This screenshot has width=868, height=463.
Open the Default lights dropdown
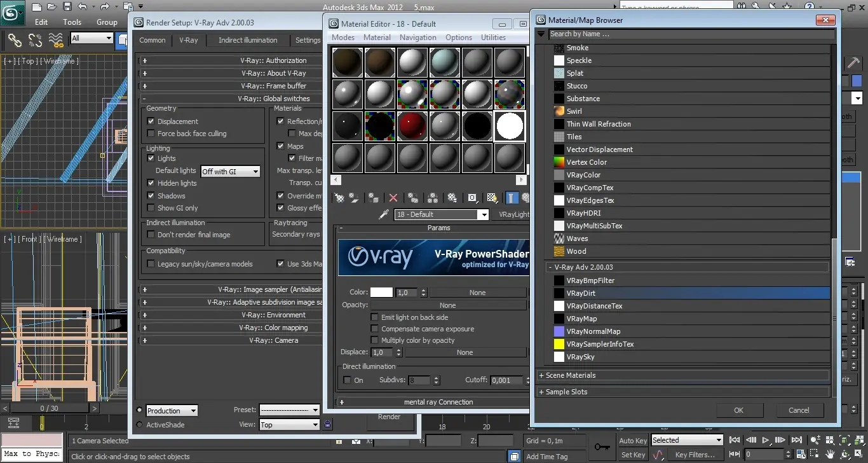click(x=230, y=171)
